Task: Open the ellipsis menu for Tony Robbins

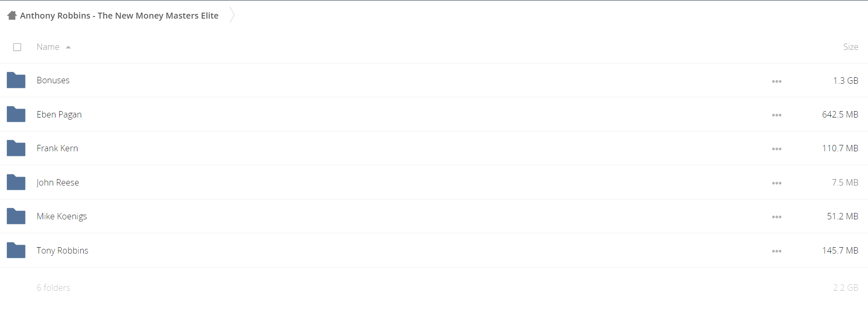Action: tap(777, 251)
